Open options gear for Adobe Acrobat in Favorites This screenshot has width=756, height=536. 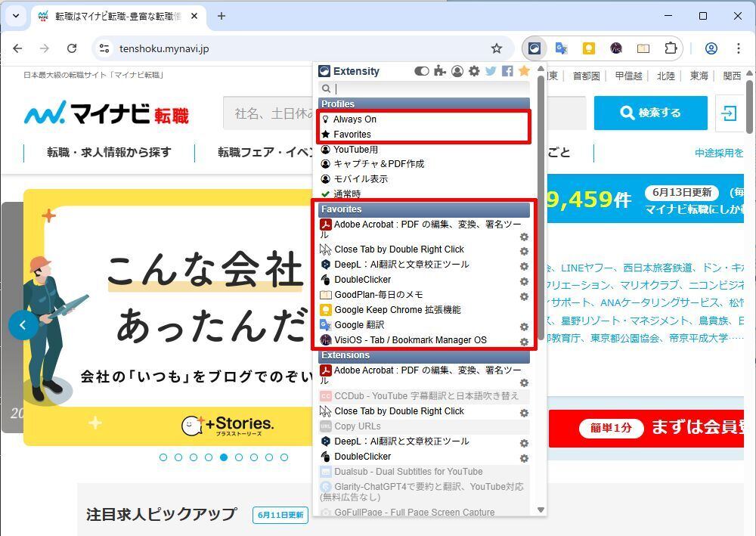(524, 237)
